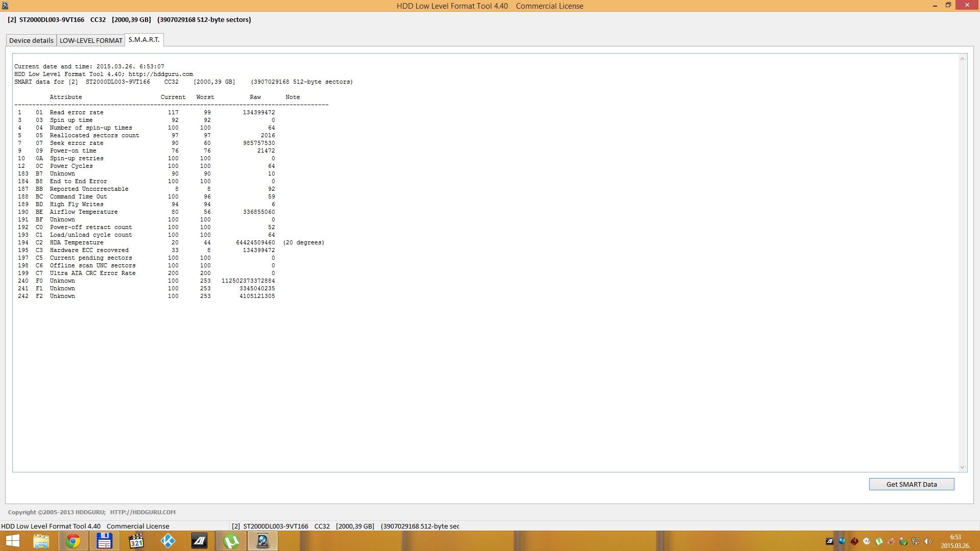Open the black AI logo taskbar app
The image size is (980, 551).
200,541
